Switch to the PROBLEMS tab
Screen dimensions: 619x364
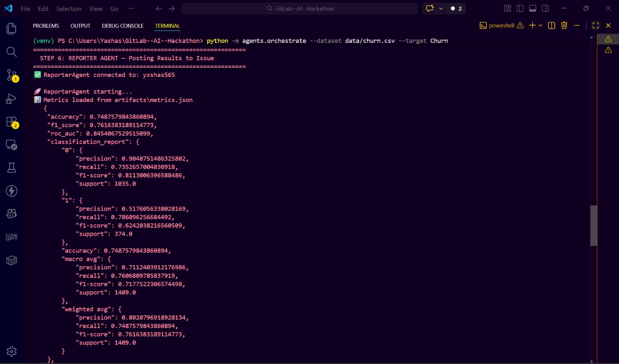(46, 26)
